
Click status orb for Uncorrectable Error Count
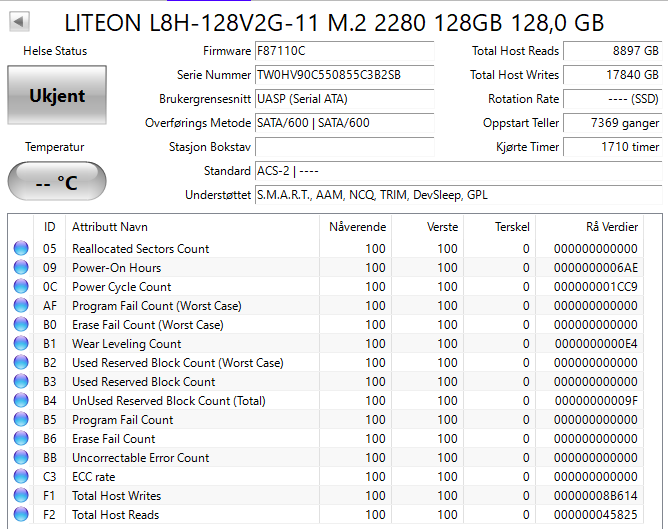tap(21, 457)
